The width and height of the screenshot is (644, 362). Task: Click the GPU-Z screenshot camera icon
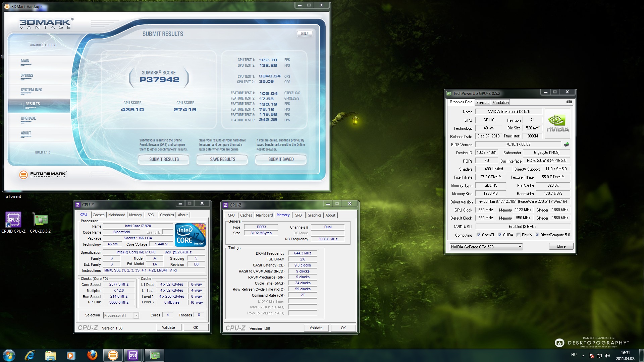click(x=569, y=102)
